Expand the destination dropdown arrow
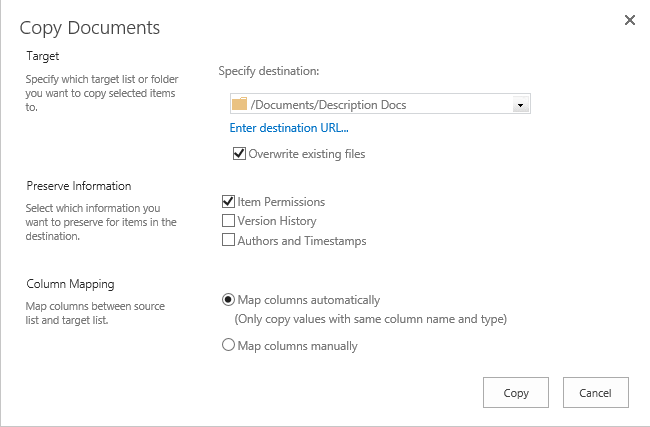 [519, 104]
